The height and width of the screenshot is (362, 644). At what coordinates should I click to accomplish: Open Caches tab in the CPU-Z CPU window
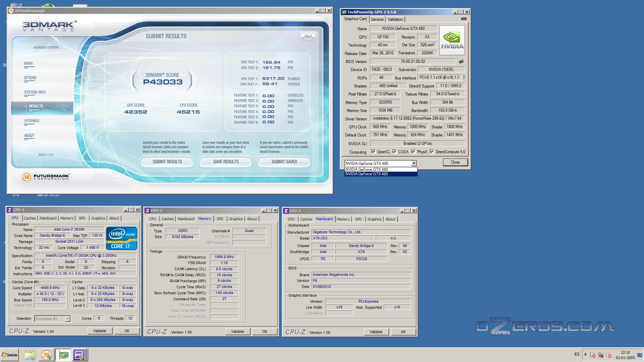[30, 218]
